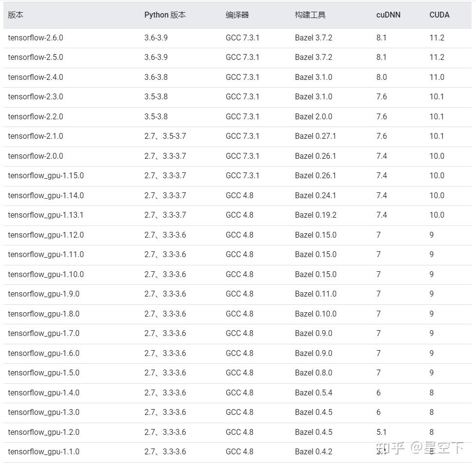Select Bazel 0.15.0 in tensorflow_gpu-1.12.0 row
Image resolution: width=476 pixels, height=467 pixels.
[x=316, y=235]
